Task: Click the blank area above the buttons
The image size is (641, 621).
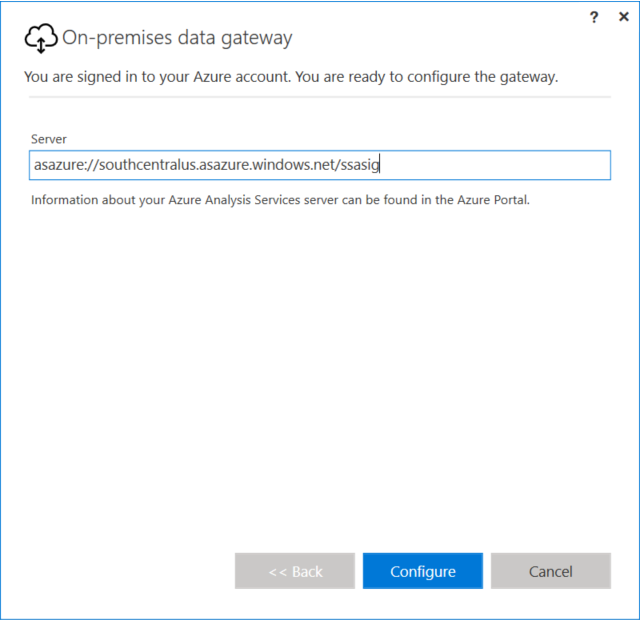Action: pos(320,400)
